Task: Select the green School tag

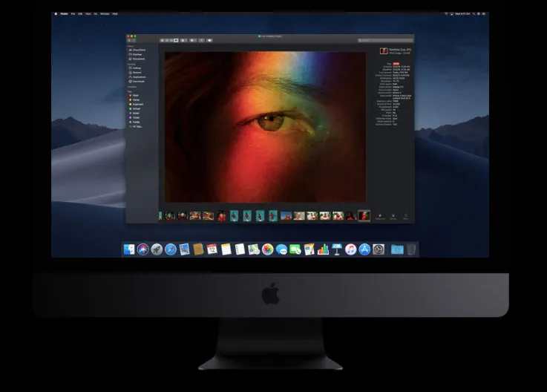Action: (x=135, y=109)
